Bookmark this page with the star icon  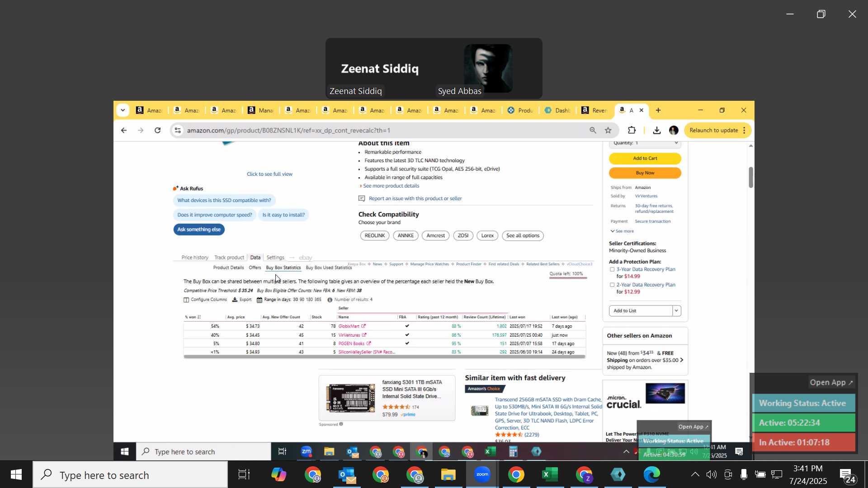coord(609,131)
